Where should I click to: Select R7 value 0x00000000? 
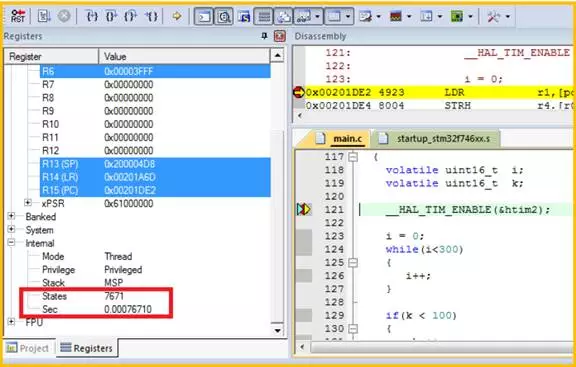click(x=129, y=84)
